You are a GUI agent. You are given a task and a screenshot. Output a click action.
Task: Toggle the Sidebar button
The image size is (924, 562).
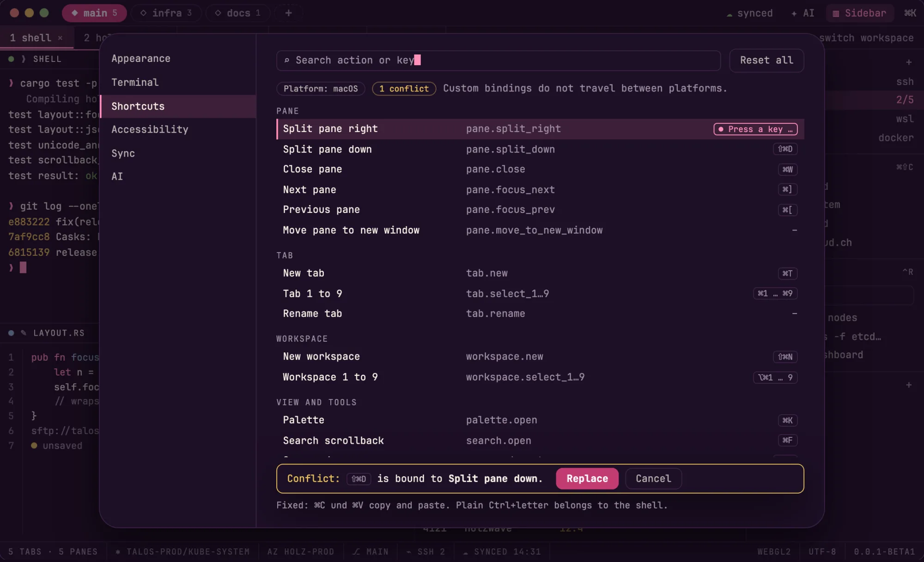click(x=860, y=13)
